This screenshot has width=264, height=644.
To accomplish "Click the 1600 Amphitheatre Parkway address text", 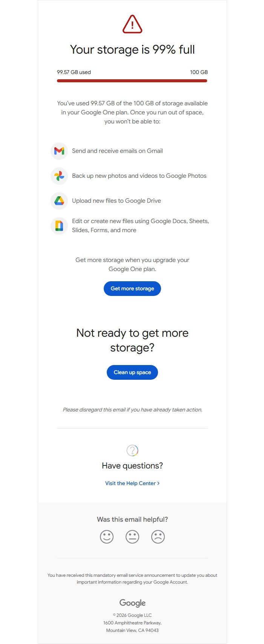I will (132, 622).
